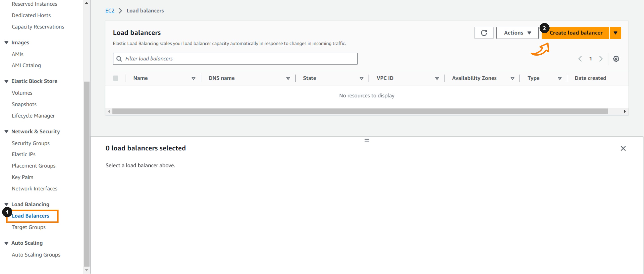This screenshot has width=644, height=274.
Task: Click the Create load balancer button
Action: coord(576,33)
